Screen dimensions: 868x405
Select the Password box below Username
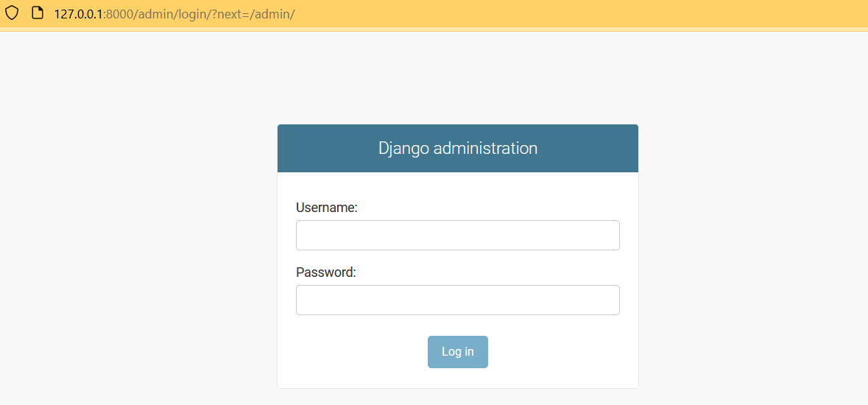[x=457, y=300]
